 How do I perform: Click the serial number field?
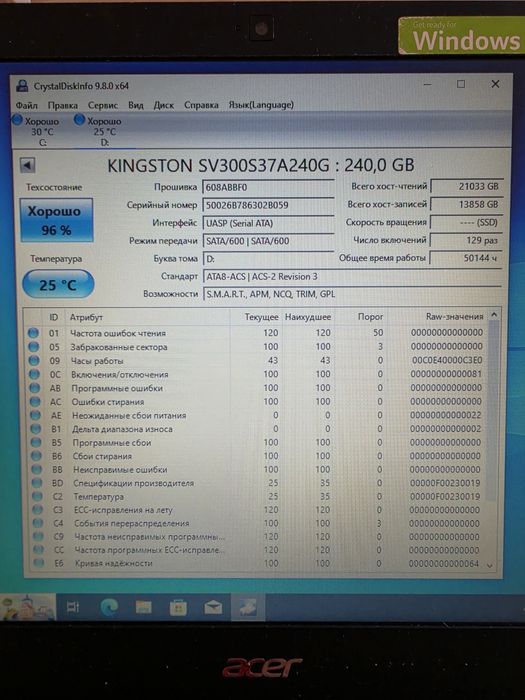pyautogui.click(x=268, y=205)
